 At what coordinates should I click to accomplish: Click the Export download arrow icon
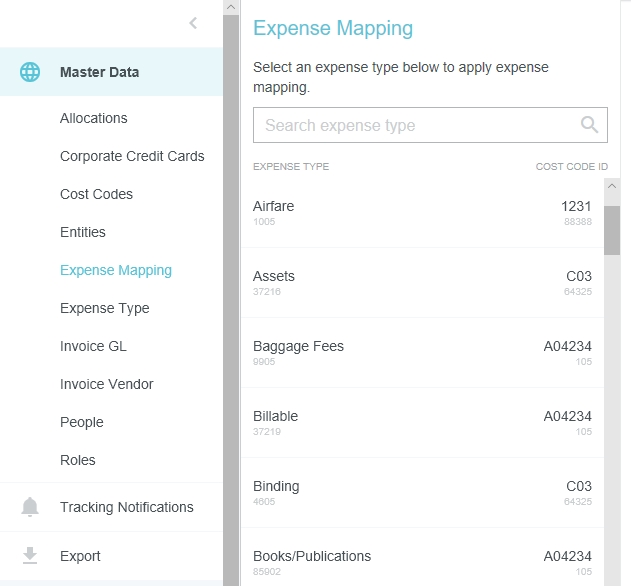point(30,556)
